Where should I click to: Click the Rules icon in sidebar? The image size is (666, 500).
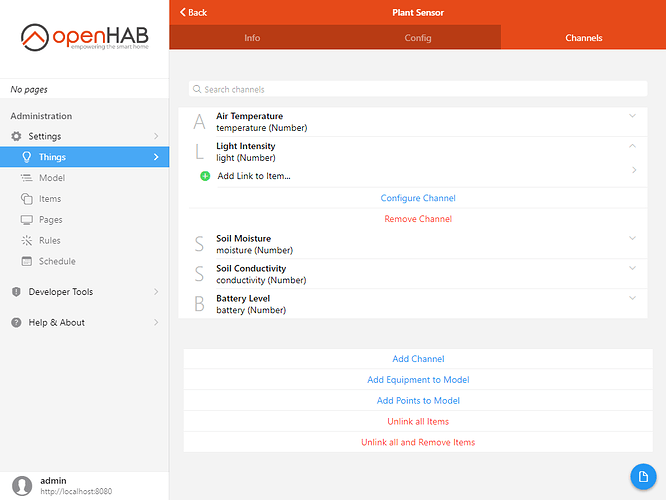27,241
